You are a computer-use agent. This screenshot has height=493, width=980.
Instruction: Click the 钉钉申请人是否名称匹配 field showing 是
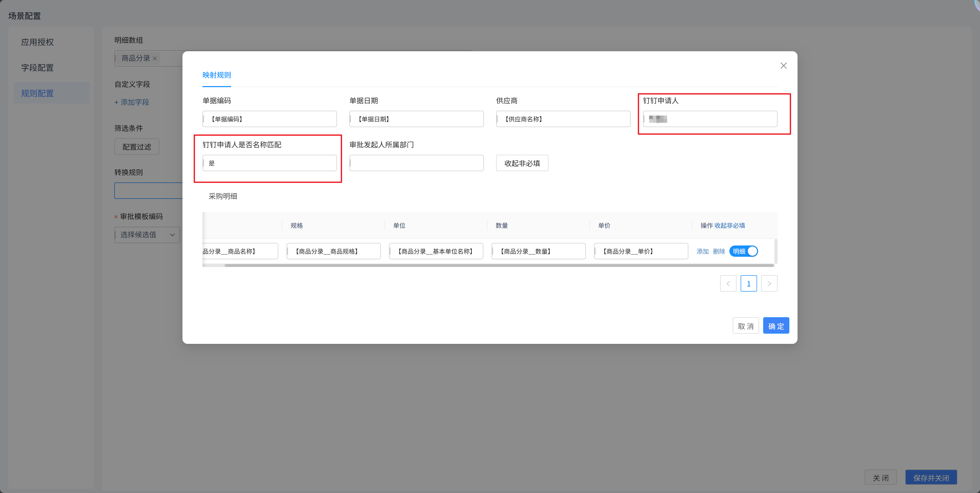click(x=269, y=163)
